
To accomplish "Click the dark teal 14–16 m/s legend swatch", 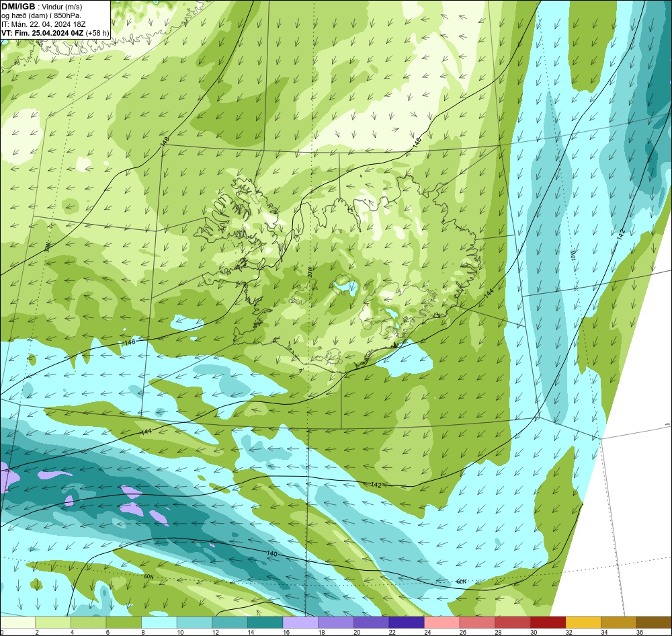I will [265, 623].
